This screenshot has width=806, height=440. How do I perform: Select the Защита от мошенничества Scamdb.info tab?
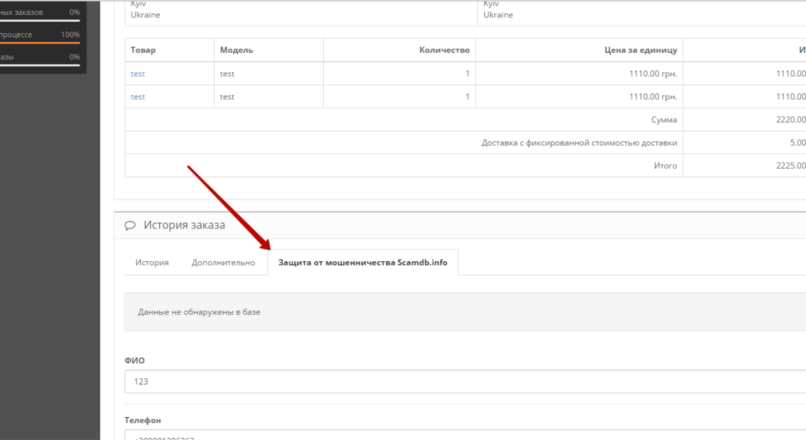click(363, 263)
